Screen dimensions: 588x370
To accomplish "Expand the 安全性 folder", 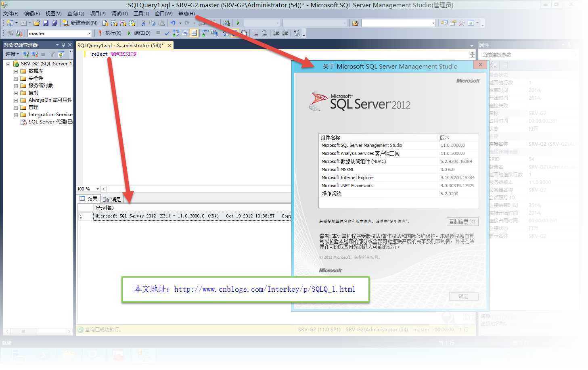I will [x=16, y=78].
